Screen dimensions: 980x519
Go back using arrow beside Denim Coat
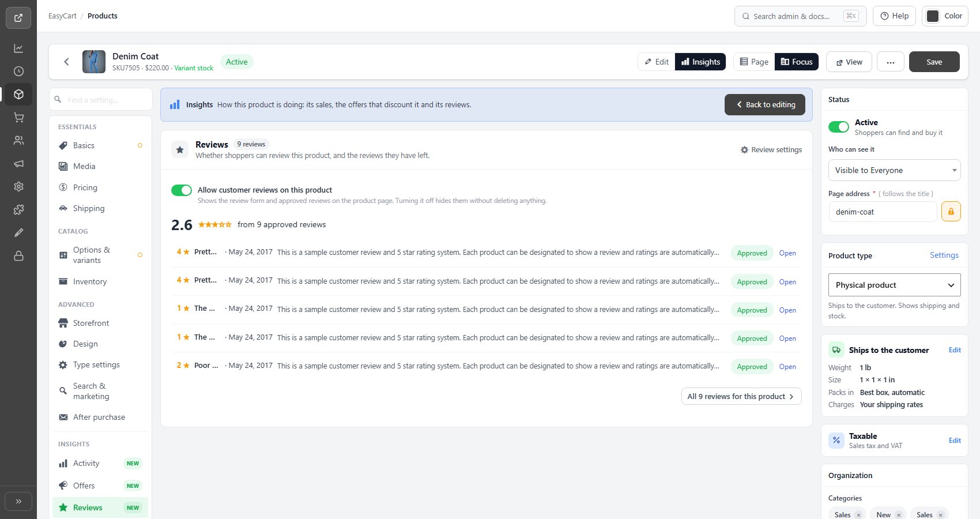66,62
